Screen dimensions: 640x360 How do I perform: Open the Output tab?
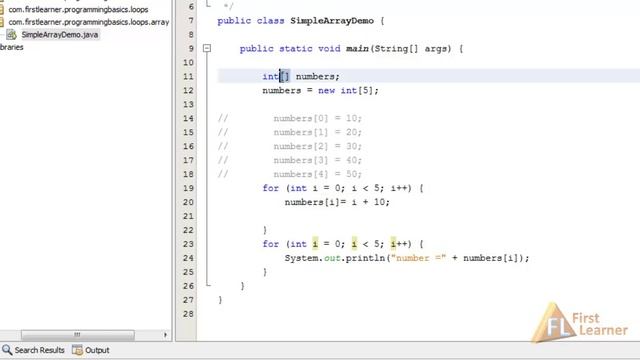tap(91, 350)
